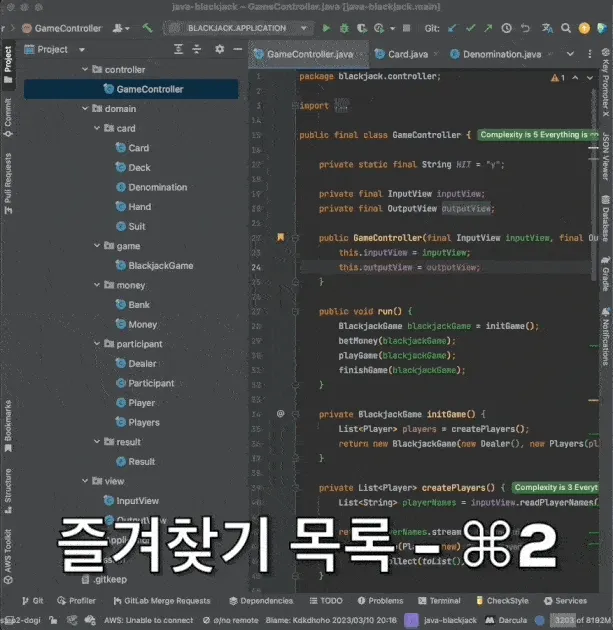
Task: Click Darcula theme in status bar
Action: tap(506, 620)
